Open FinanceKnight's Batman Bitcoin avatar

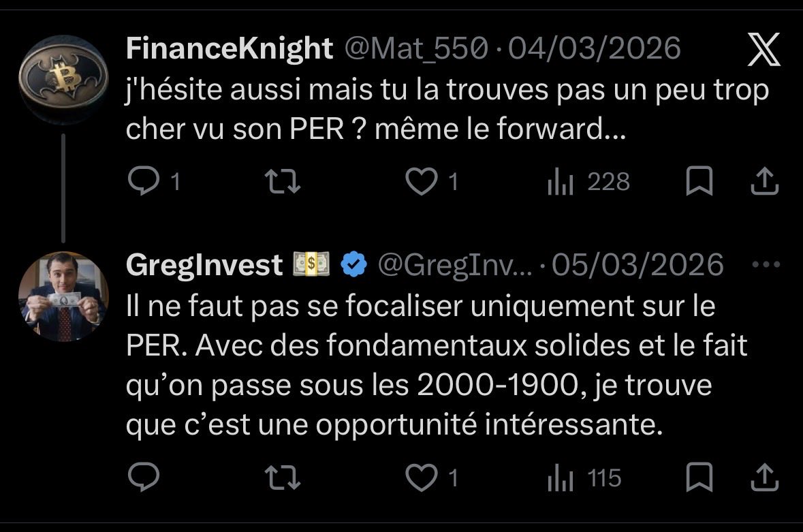click(63, 80)
